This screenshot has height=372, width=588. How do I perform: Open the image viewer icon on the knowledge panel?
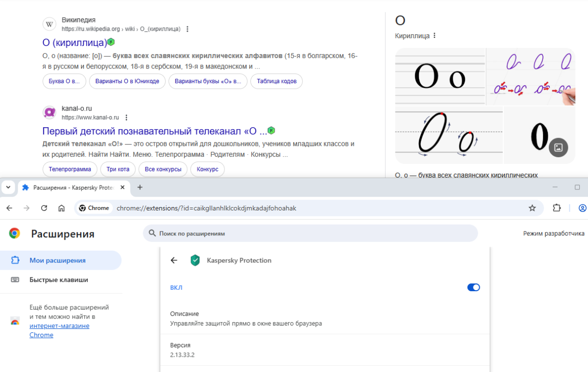[558, 147]
